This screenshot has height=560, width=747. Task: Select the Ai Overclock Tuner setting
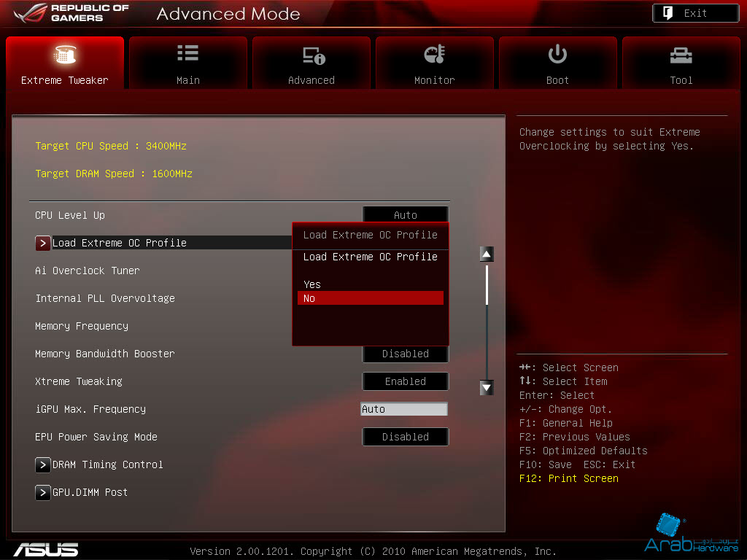(88, 271)
